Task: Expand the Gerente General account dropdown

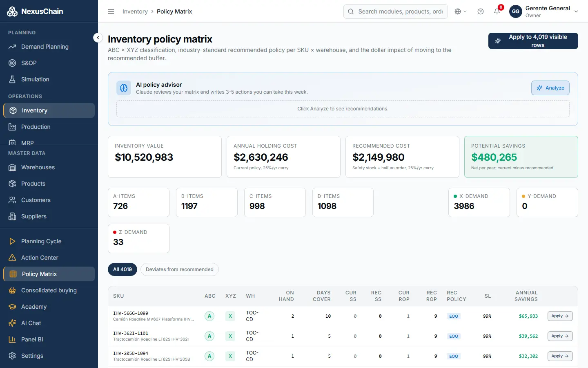Action: click(576, 11)
